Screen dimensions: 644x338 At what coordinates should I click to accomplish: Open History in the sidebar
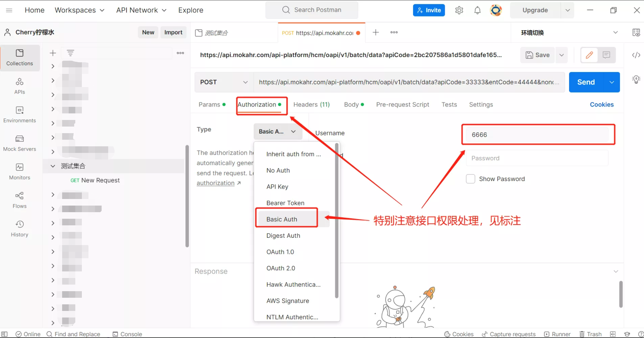pyautogui.click(x=20, y=229)
